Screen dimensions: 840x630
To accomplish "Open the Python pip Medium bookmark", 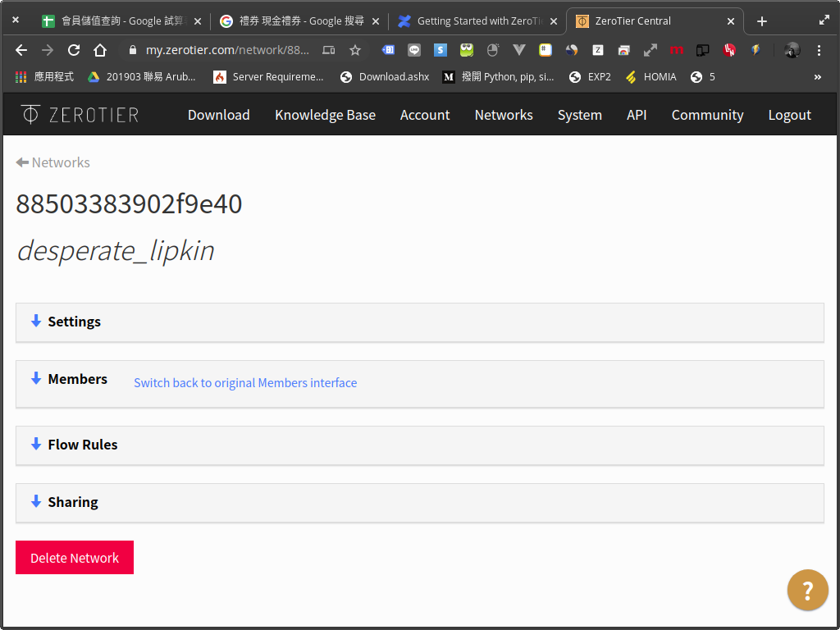I will (498, 77).
